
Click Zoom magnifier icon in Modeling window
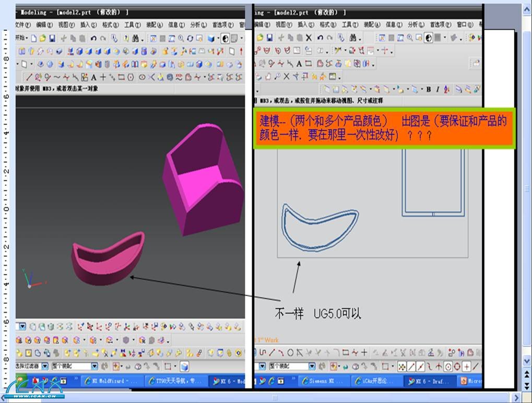(x=181, y=38)
